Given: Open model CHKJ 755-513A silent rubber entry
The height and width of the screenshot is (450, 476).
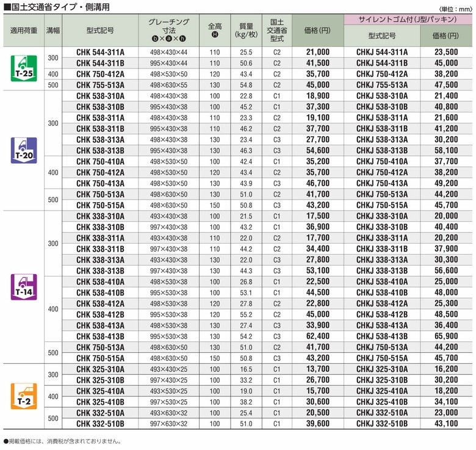Looking at the screenshot, I should coord(382,84).
